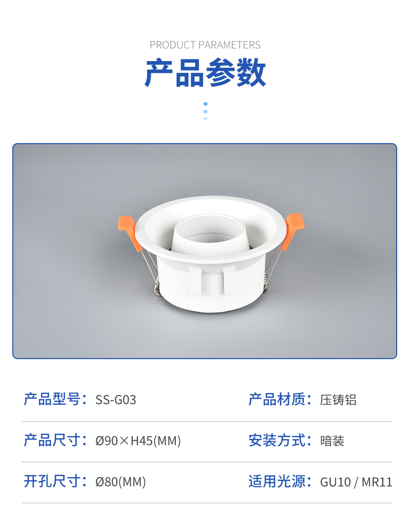Click the top blue dot below heading

pyautogui.click(x=206, y=104)
